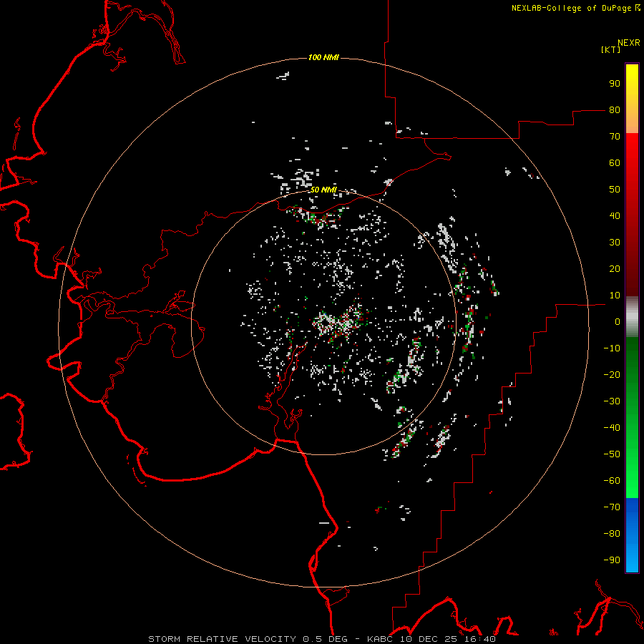Click the -70 value on the velocity scale
The height and width of the screenshot is (644, 644).
[x=612, y=507]
